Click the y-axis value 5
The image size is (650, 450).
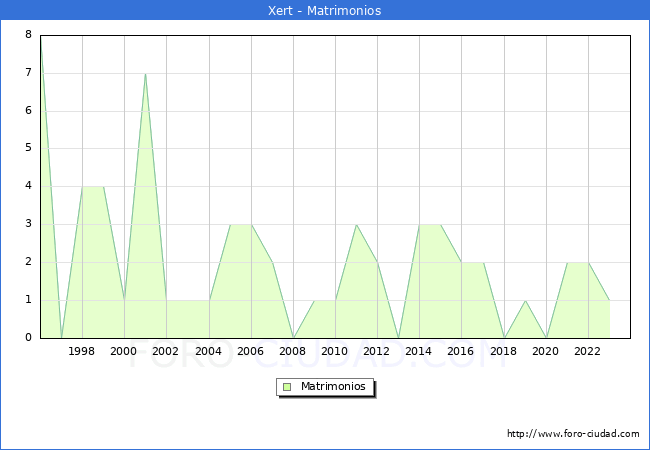[28, 148]
